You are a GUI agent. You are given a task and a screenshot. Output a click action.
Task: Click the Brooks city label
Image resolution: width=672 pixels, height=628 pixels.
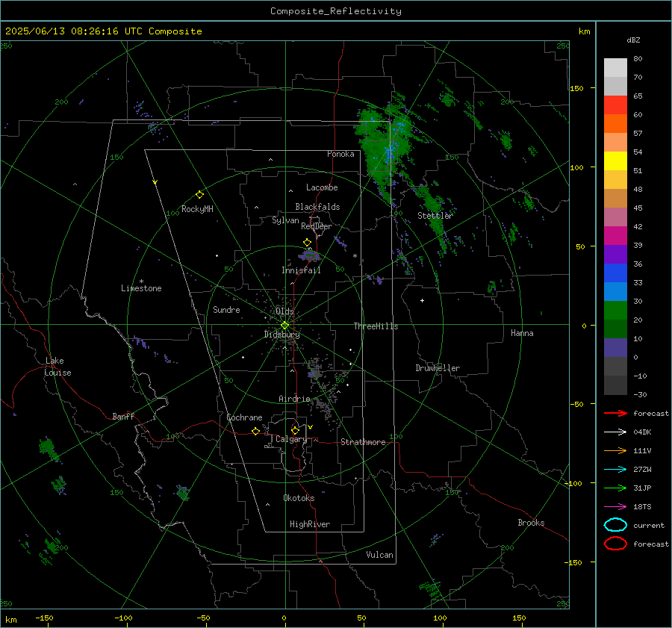click(x=531, y=523)
